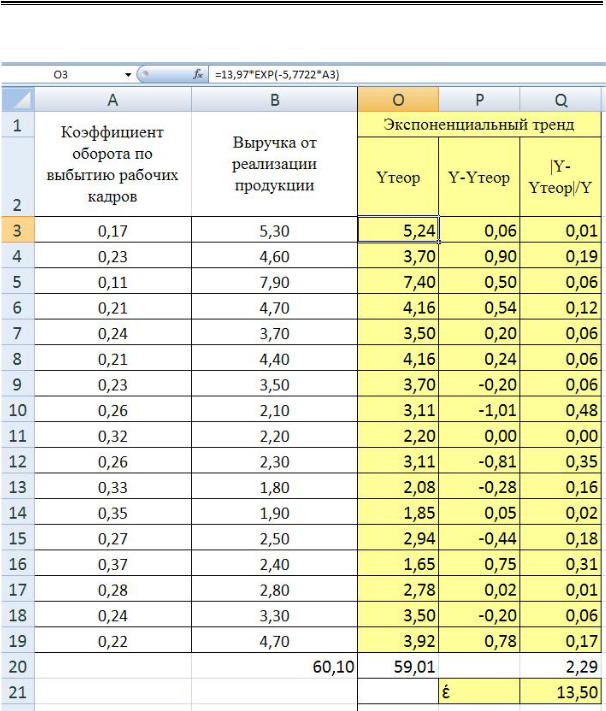The height and width of the screenshot is (711, 606).
Task: Click the 'Выручка от реализации продукции' header cell
Action: pos(274,164)
